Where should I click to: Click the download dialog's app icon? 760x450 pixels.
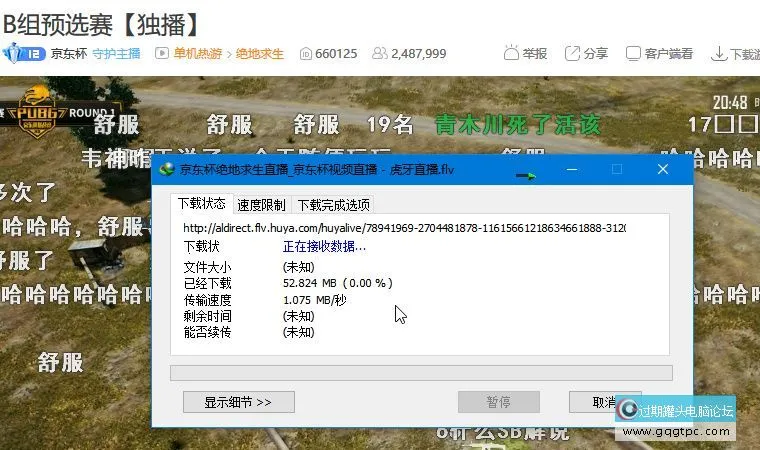(x=167, y=169)
